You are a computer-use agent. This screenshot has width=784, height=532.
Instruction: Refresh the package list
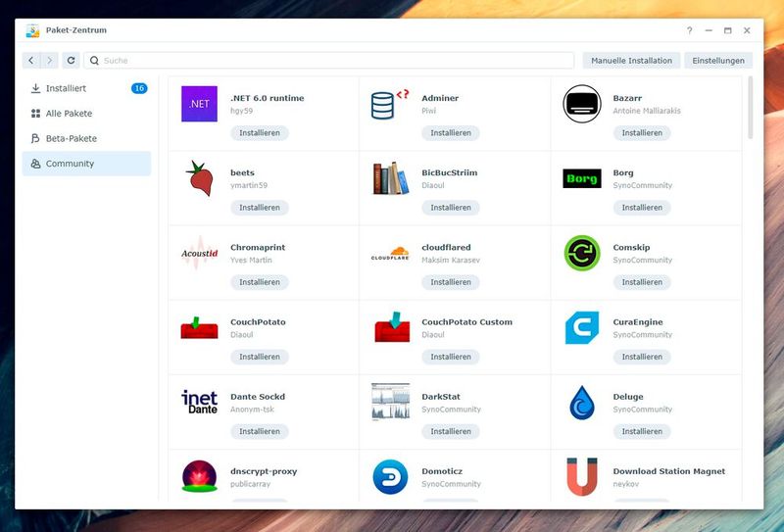71,61
